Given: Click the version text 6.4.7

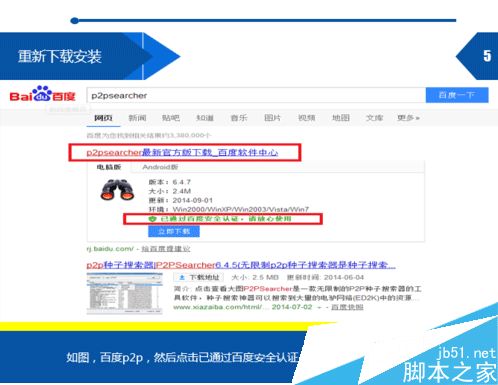Looking at the screenshot, I should (x=182, y=182).
